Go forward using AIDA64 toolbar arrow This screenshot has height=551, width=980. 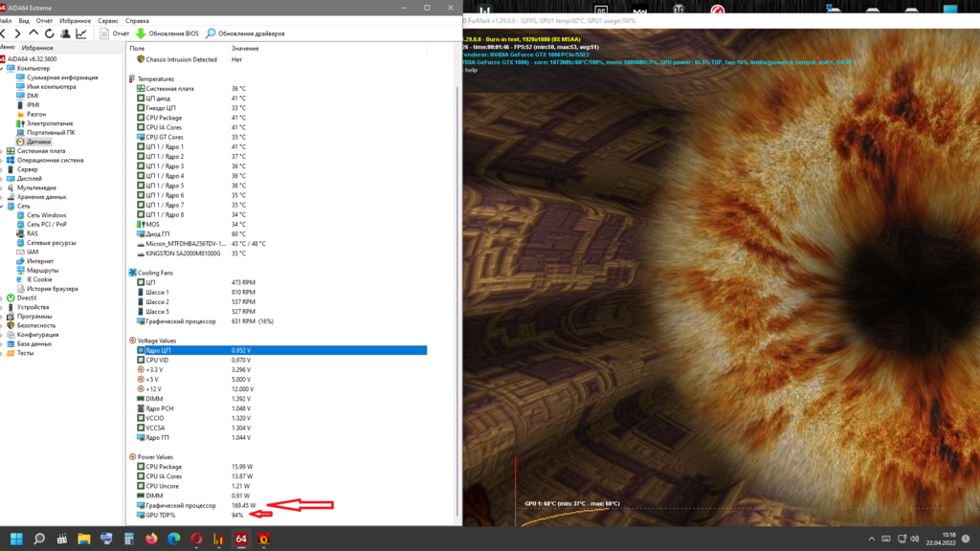click(17, 33)
